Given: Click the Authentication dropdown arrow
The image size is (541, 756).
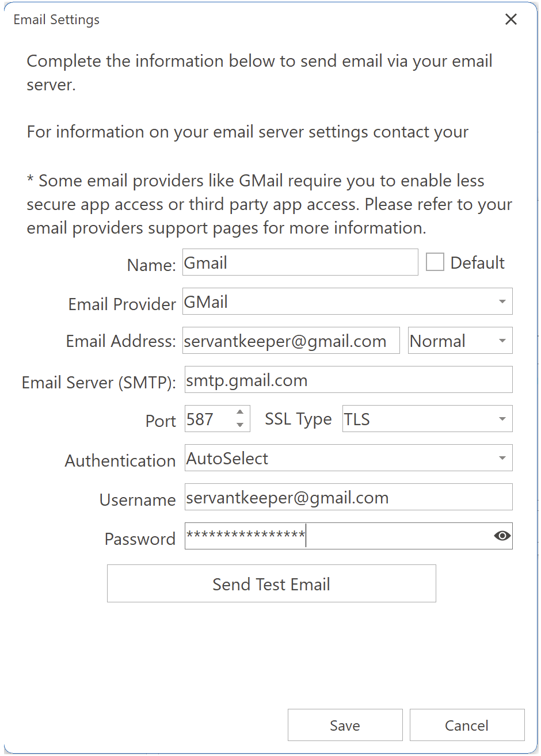Looking at the screenshot, I should pos(502,458).
